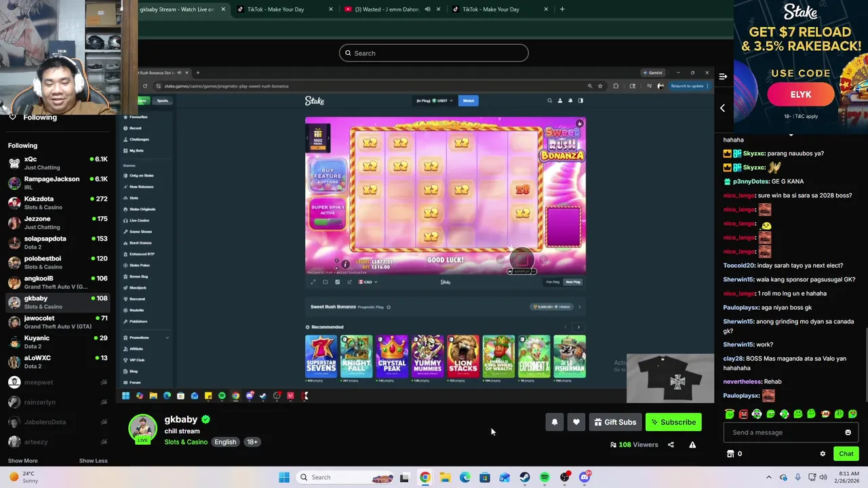Open the emoji picker in message box
Viewport: 868px width, 488px height.
tap(848, 432)
